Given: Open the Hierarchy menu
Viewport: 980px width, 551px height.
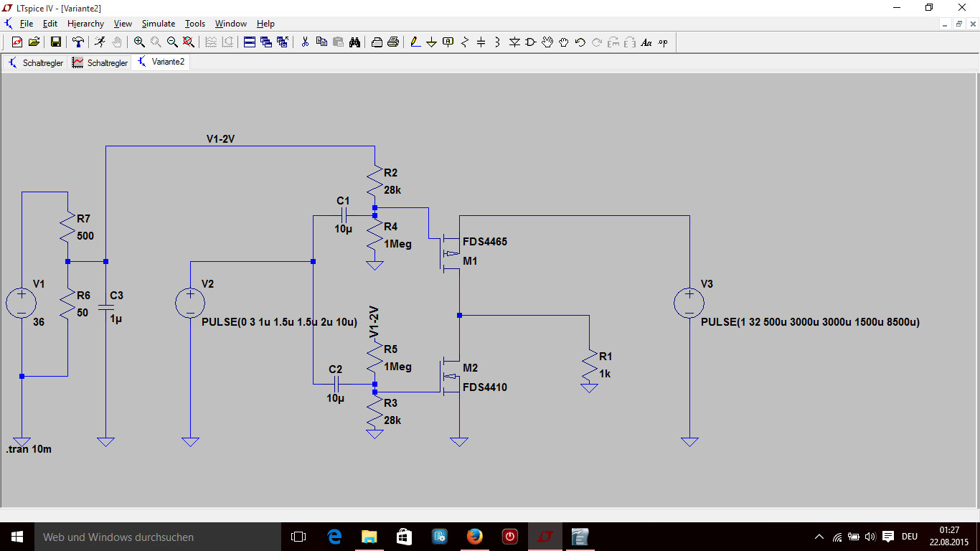Looking at the screenshot, I should point(85,24).
